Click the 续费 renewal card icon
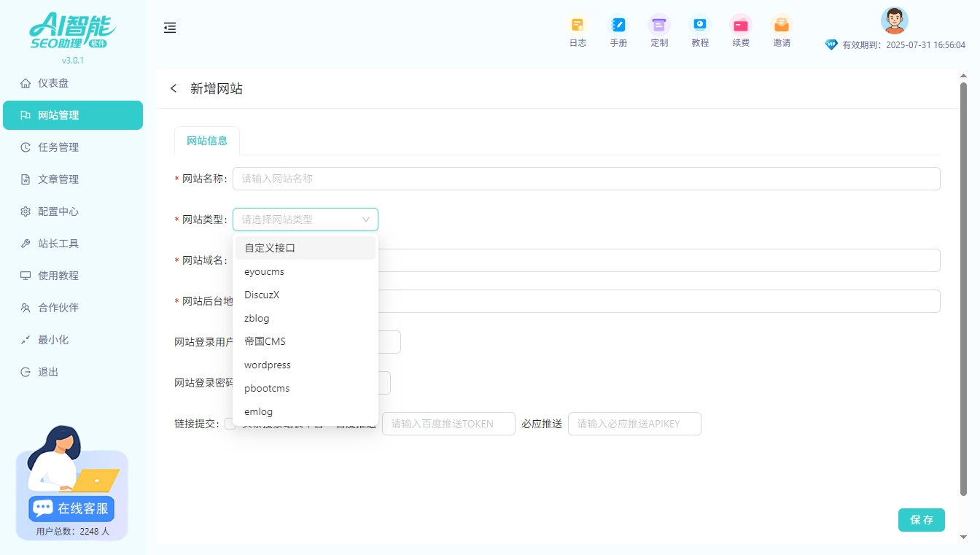 [x=741, y=25]
